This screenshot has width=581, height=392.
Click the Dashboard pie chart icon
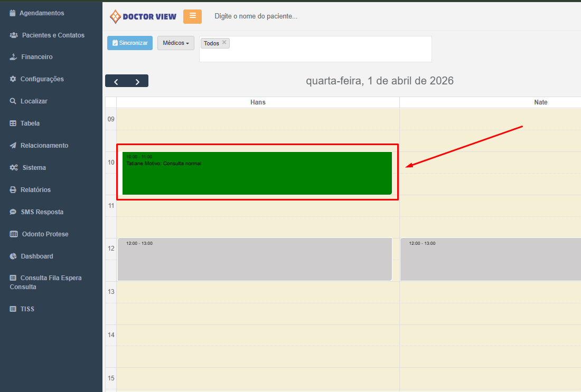[13, 256]
